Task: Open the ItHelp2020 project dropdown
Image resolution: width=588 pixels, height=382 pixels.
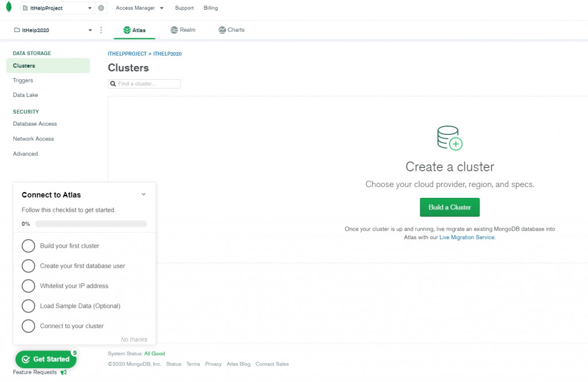Action: 53,30
